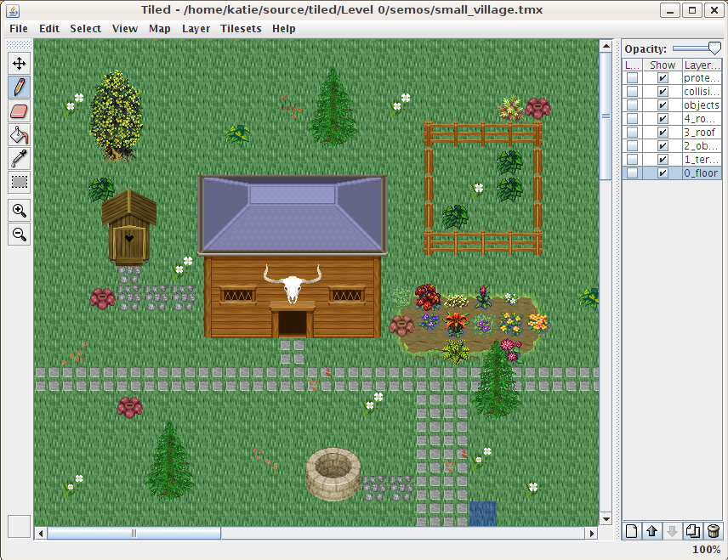Open the Layer menu
The image size is (728, 560).
click(196, 28)
